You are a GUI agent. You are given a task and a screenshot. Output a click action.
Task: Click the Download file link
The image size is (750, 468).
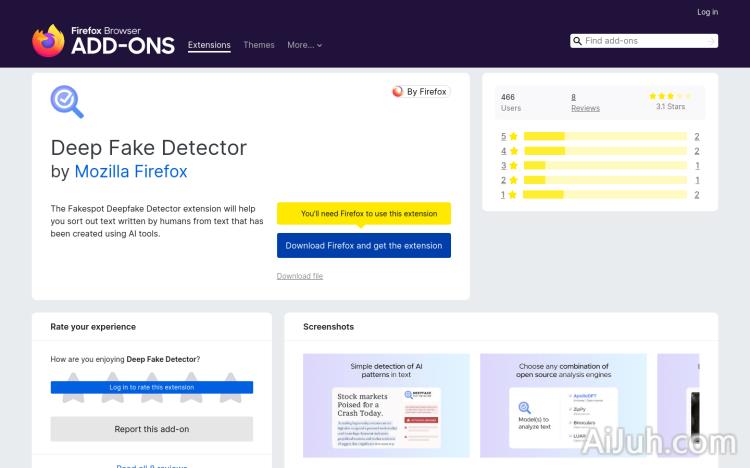tap(300, 276)
